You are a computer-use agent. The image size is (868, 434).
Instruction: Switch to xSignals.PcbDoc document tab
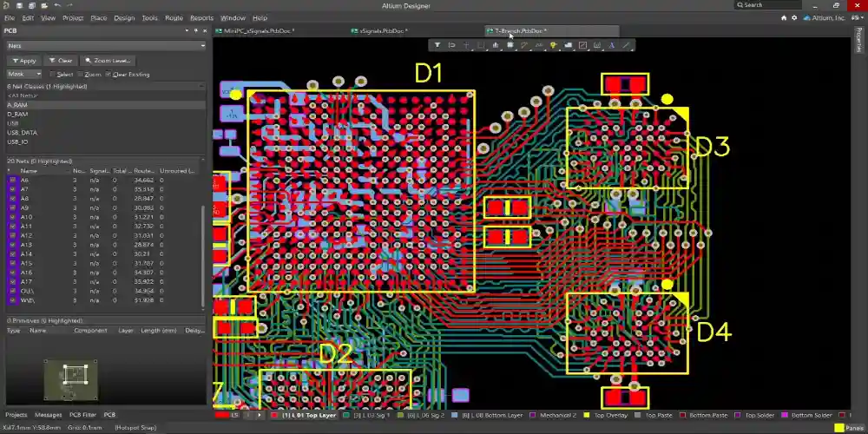380,31
